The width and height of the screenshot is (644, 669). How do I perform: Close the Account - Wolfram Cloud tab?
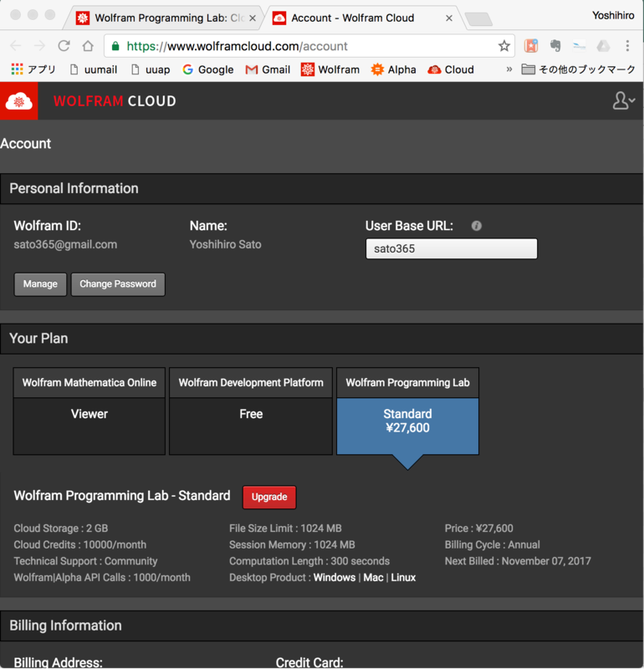(449, 18)
